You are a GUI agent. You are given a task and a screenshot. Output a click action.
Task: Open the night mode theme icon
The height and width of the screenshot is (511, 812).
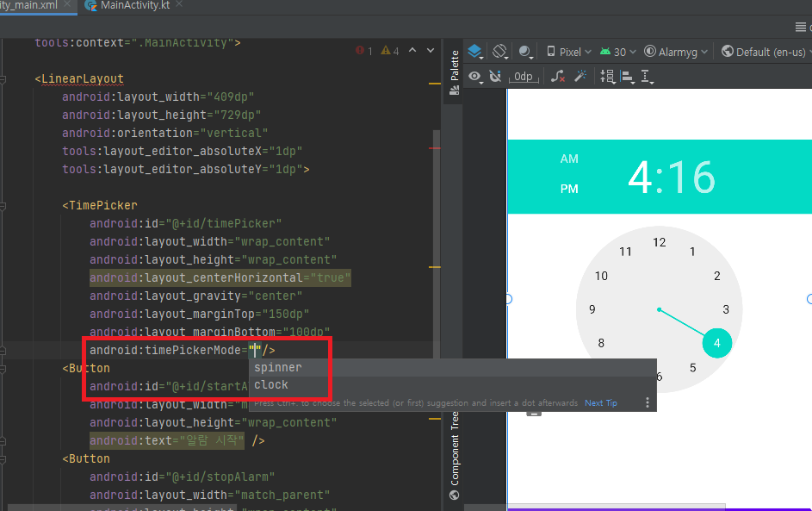pos(525,51)
